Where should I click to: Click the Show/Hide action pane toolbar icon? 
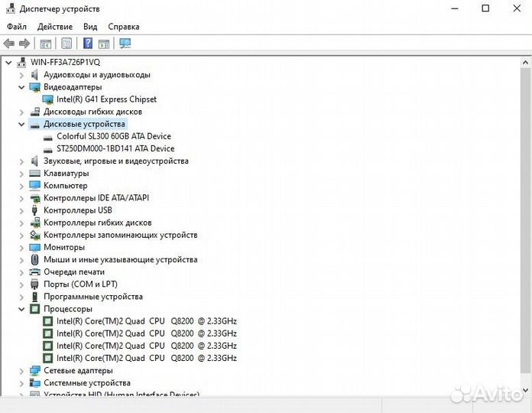104,44
